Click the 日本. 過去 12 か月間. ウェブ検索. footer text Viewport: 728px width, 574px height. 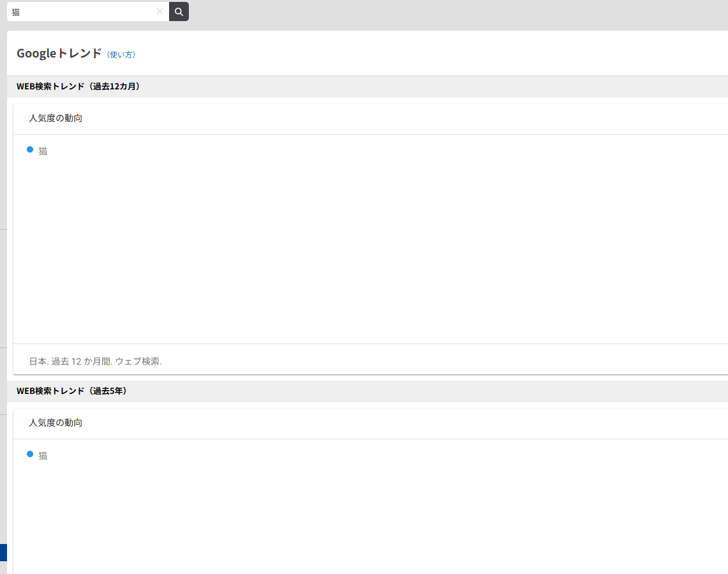95,361
